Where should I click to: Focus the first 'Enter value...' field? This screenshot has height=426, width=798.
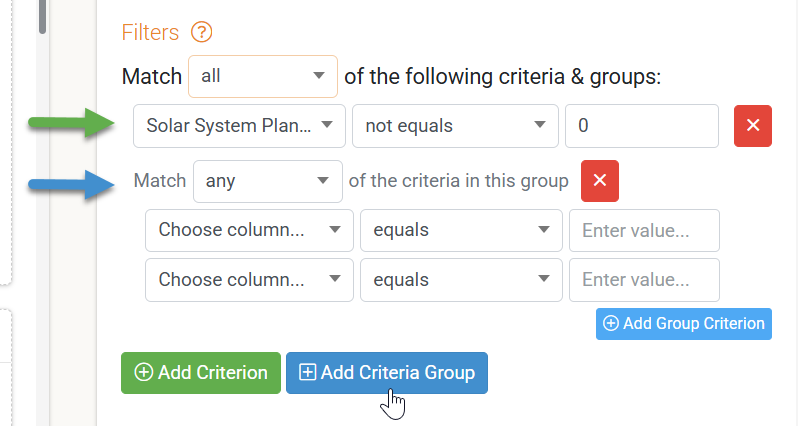tap(644, 230)
